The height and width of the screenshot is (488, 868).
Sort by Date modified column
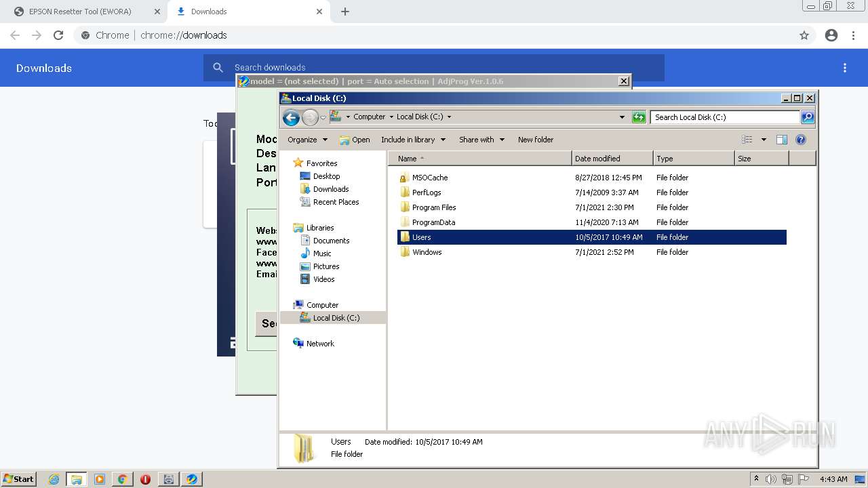point(612,159)
